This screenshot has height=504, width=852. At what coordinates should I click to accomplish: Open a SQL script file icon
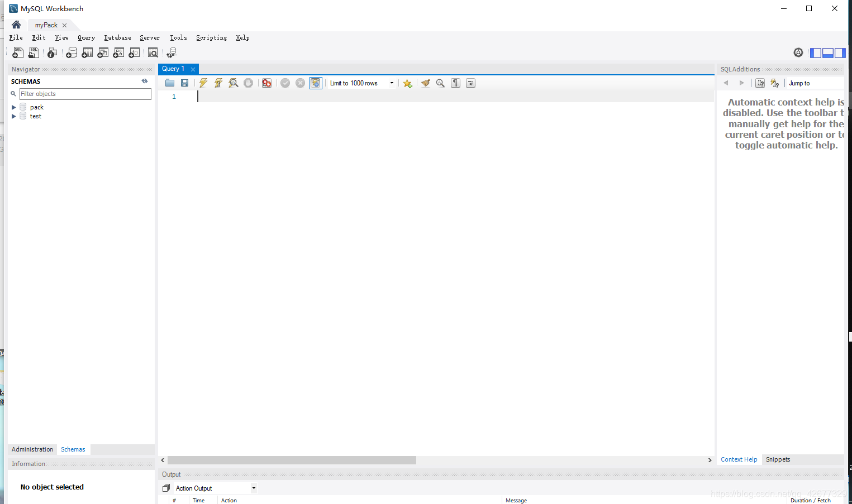click(x=34, y=52)
